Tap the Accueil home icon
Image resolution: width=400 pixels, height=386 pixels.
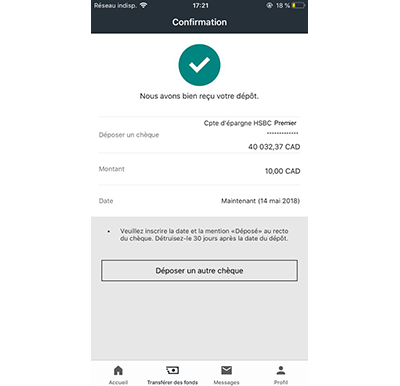(118, 370)
